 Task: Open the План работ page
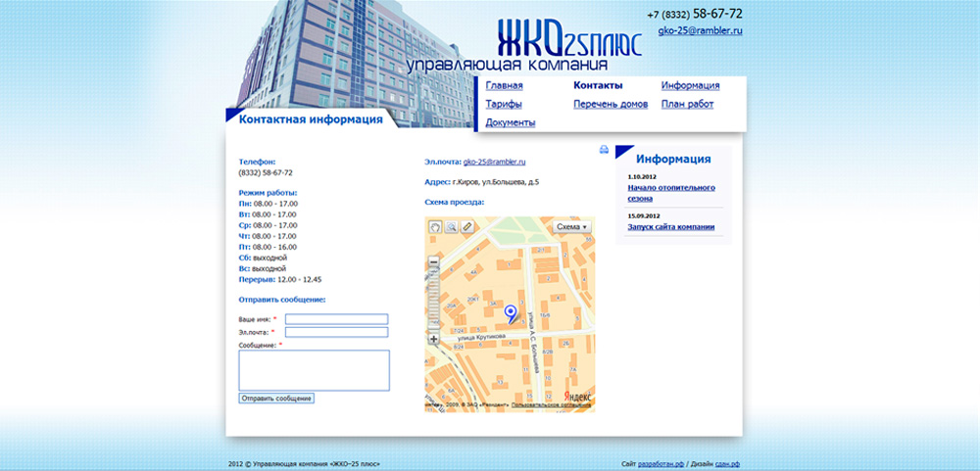pyautogui.click(x=687, y=104)
